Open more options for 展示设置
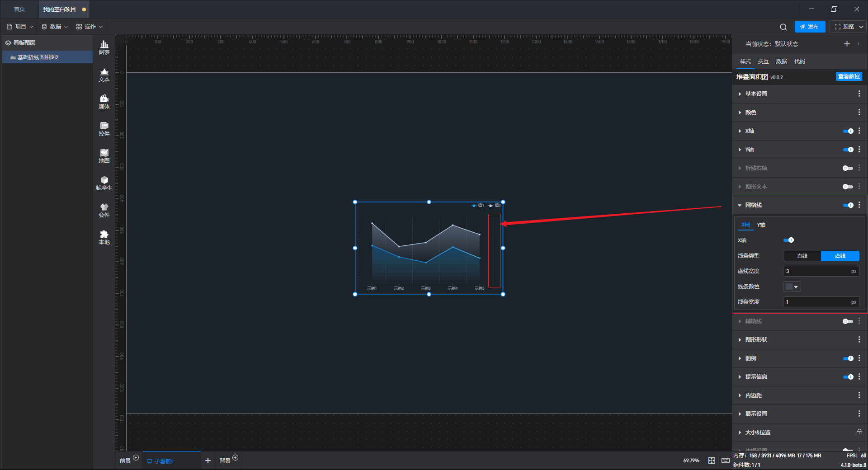 point(859,414)
